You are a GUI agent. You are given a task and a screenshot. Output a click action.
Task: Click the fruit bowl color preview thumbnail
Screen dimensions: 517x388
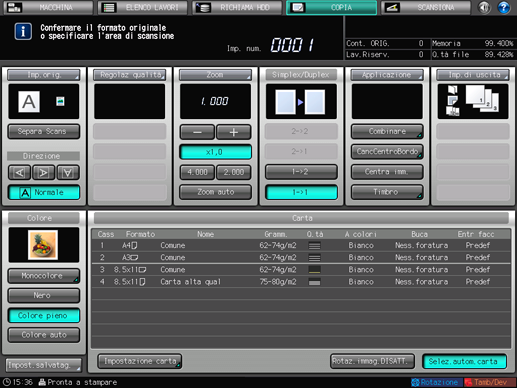43,245
